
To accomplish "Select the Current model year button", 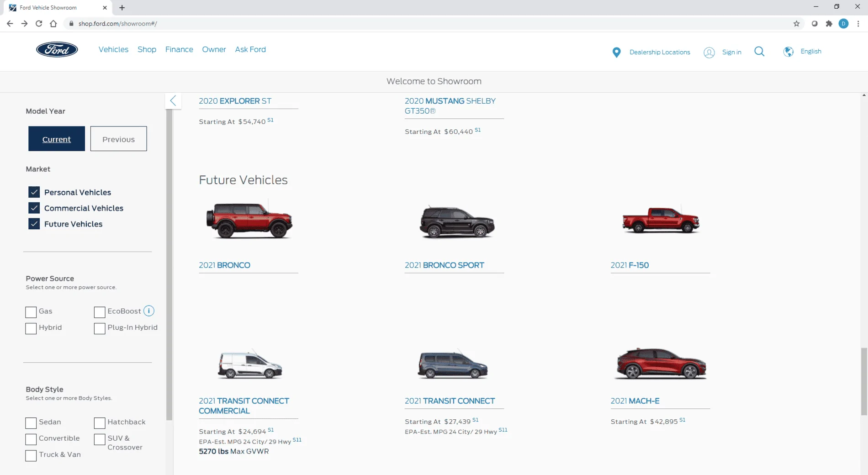I will tap(57, 139).
